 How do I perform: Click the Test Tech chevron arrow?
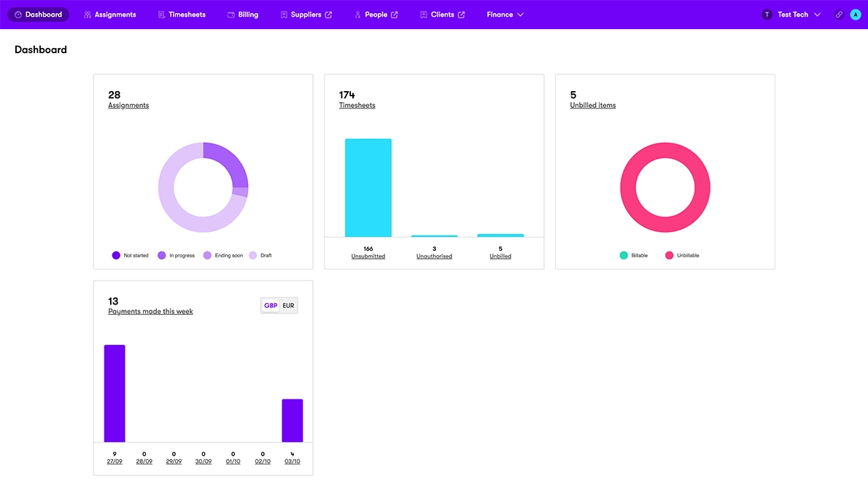click(817, 15)
